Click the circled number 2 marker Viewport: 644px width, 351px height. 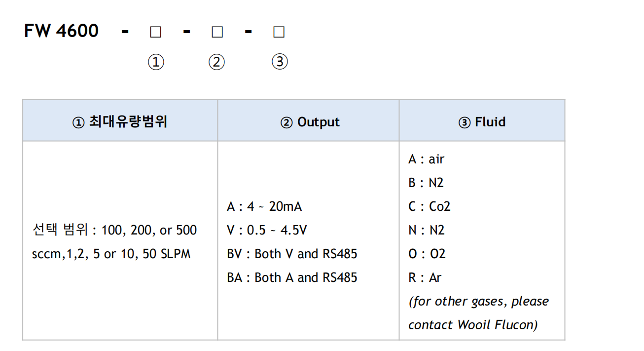[x=216, y=62]
